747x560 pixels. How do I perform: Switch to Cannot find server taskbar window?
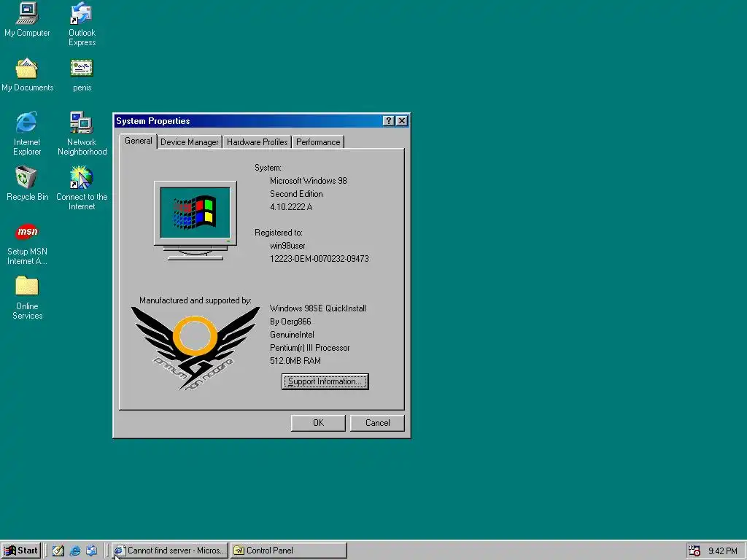point(170,551)
